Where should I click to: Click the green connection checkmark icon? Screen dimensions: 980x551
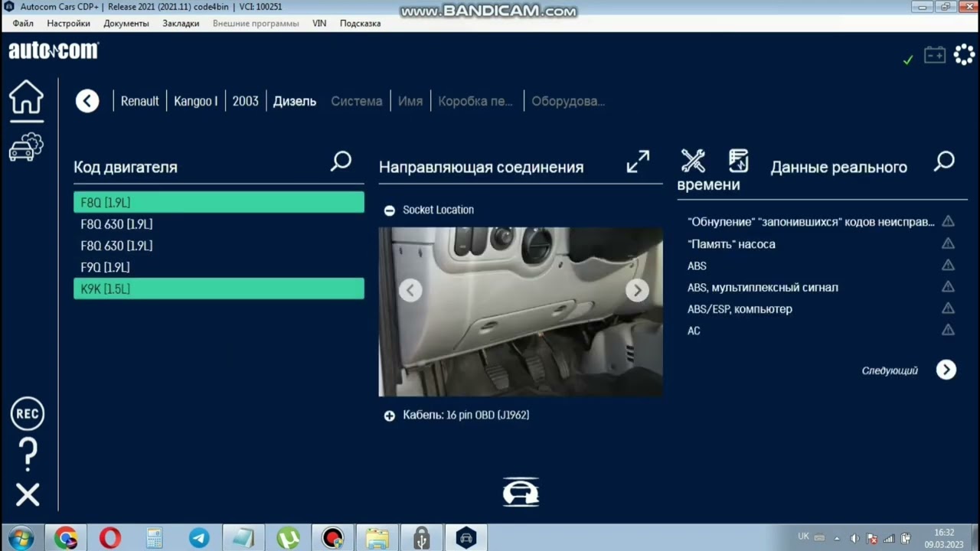tap(908, 60)
